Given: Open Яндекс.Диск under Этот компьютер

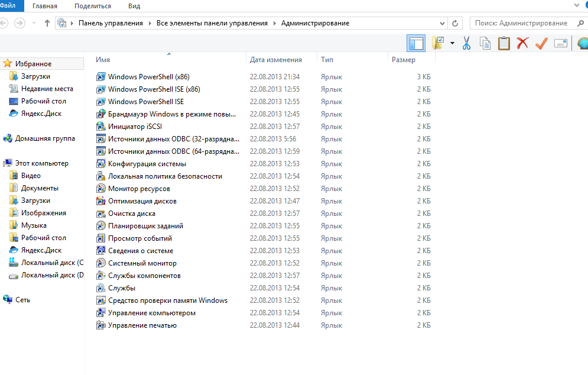Looking at the screenshot, I should point(41,250).
